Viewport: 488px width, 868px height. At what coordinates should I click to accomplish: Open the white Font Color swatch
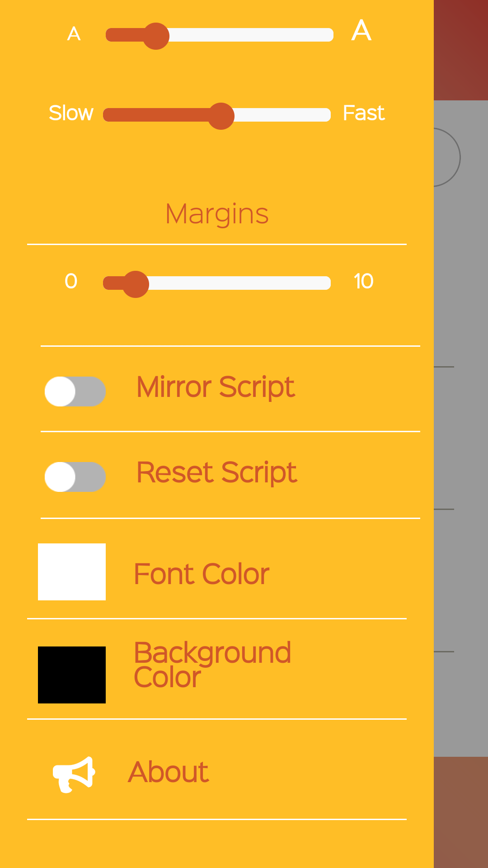coord(72,572)
